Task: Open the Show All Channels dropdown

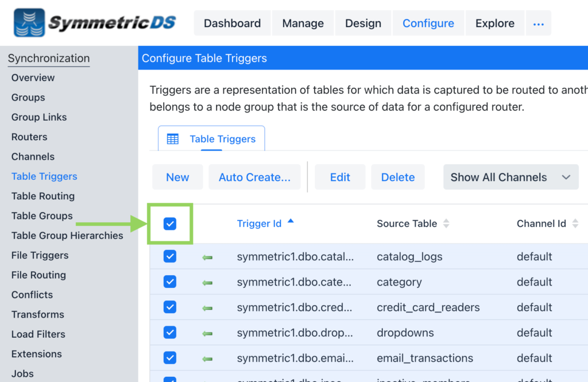Action: pos(510,177)
